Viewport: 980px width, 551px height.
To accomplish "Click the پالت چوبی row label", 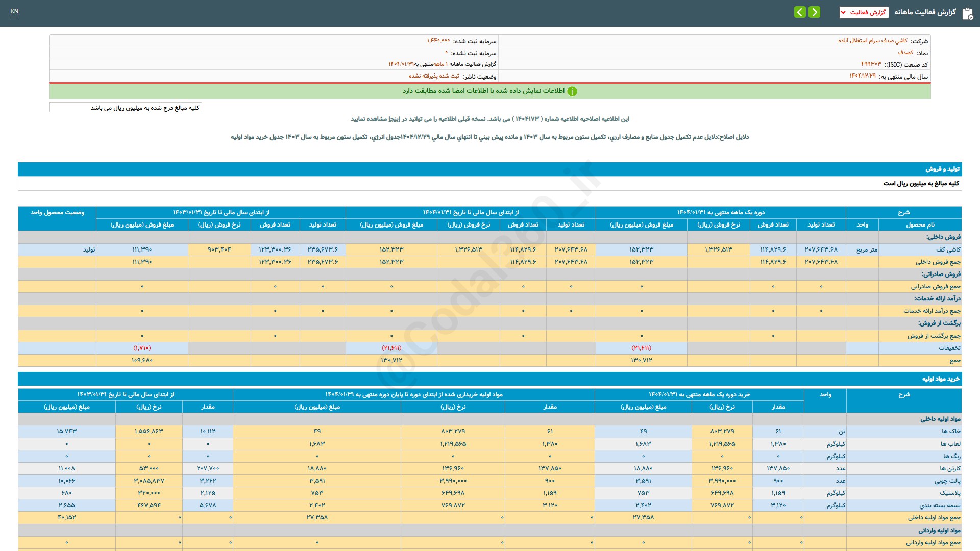I will click(x=947, y=481).
